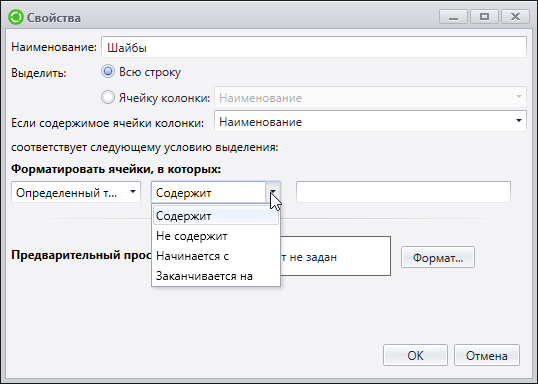
Task: Confirm with the OK button
Action: pyautogui.click(x=416, y=356)
